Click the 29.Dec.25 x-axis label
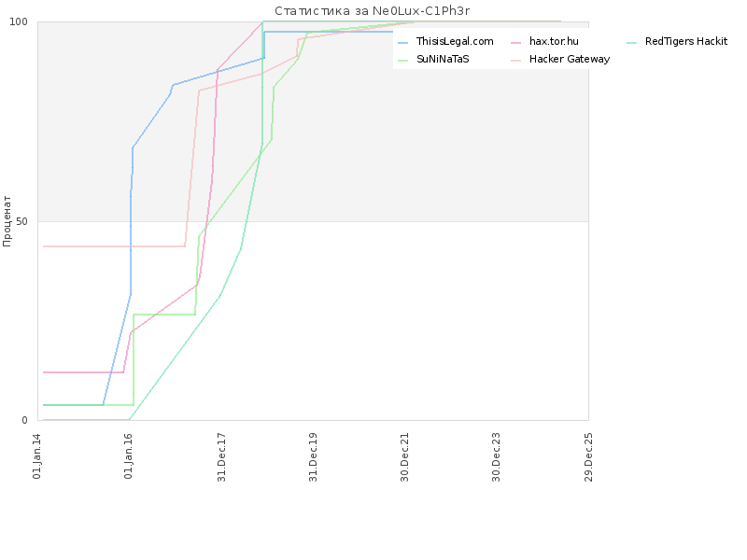 [x=588, y=457]
